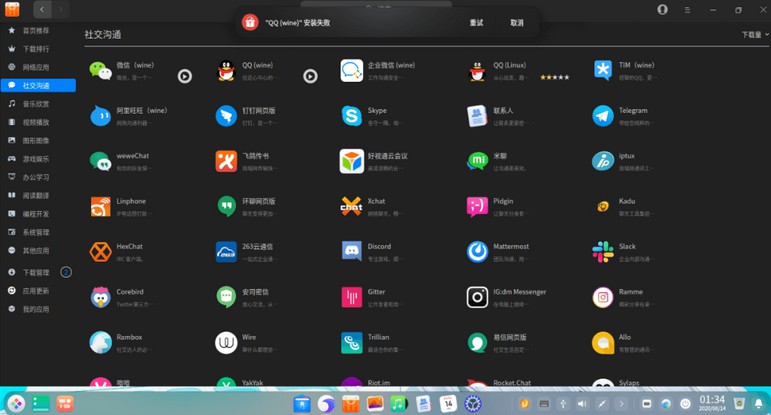Open the 微信 (wine) app icon
The image size is (771, 415).
[100, 71]
